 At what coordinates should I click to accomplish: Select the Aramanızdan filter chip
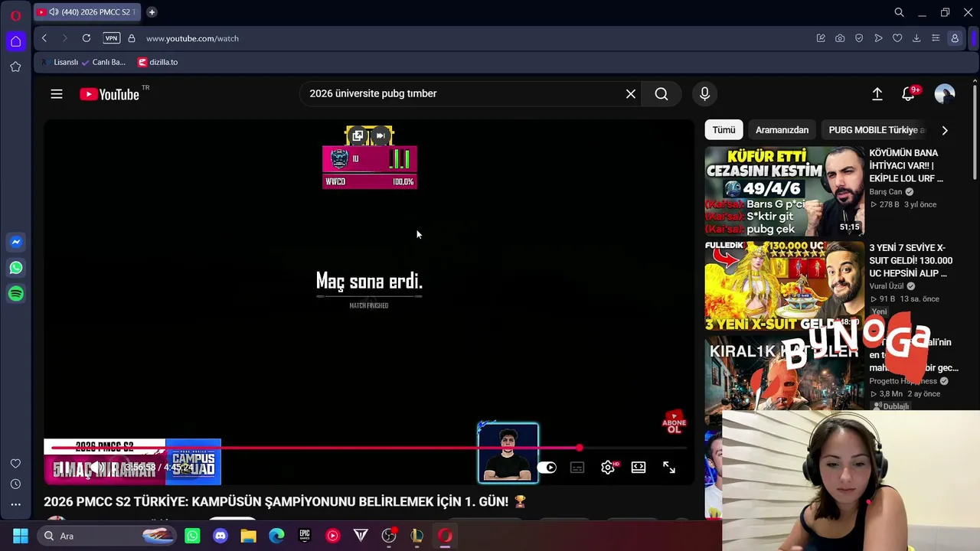782,130
